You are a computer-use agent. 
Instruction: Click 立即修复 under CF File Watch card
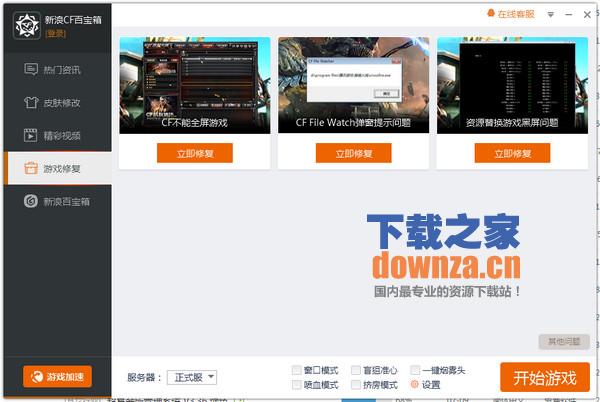354,153
